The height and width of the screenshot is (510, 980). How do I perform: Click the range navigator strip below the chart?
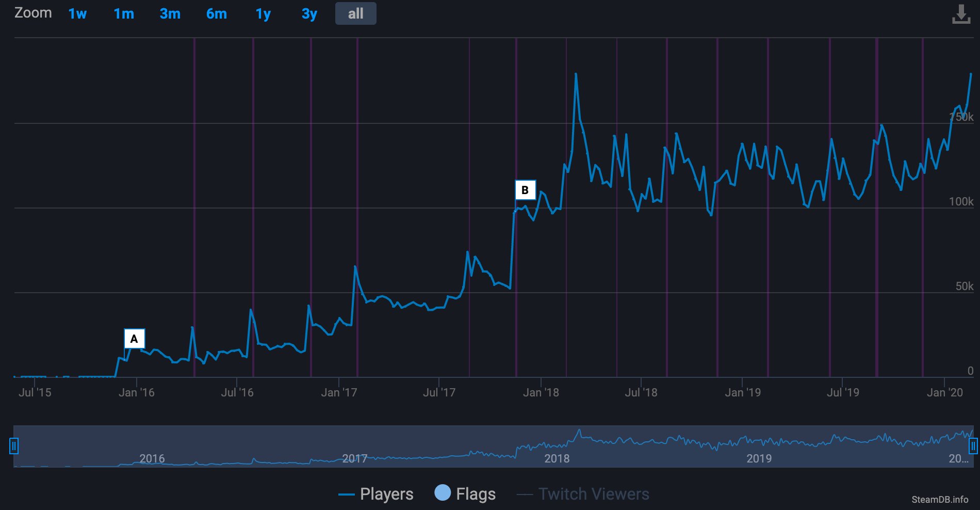[490, 446]
